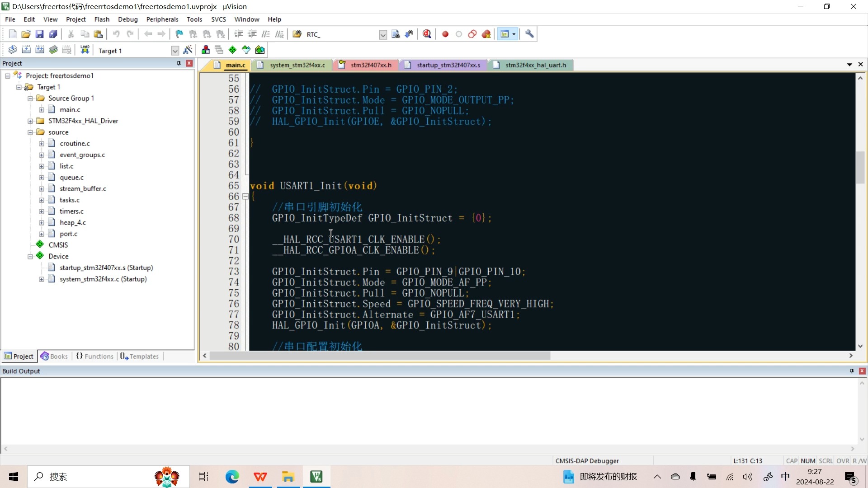Click the Configuration wrench icon
The width and height of the screenshot is (868, 488).
[x=529, y=34]
